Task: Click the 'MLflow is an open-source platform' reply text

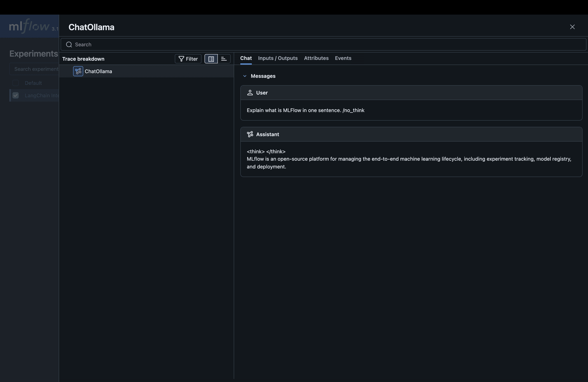Action: [409, 163]
